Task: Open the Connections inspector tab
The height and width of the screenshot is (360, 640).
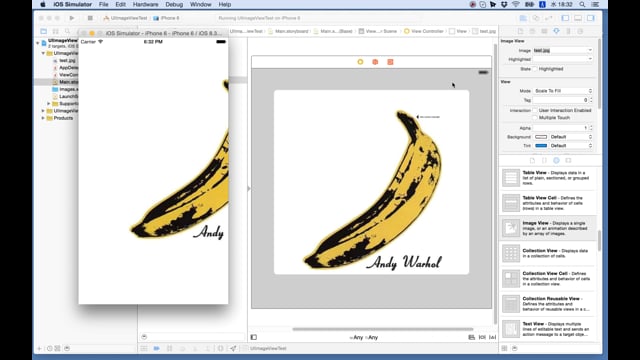Action: pyautogui.click(x=580, y=31)
